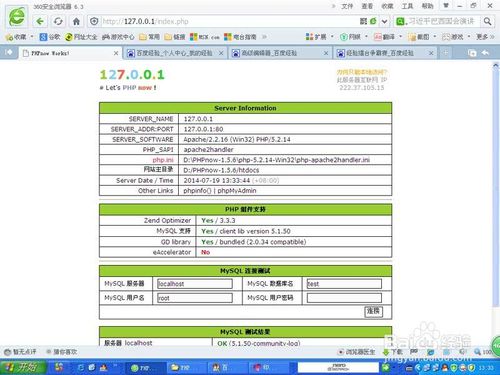Open 浏览器医生 in status bar
500x375 pixels.
[356, 352]
